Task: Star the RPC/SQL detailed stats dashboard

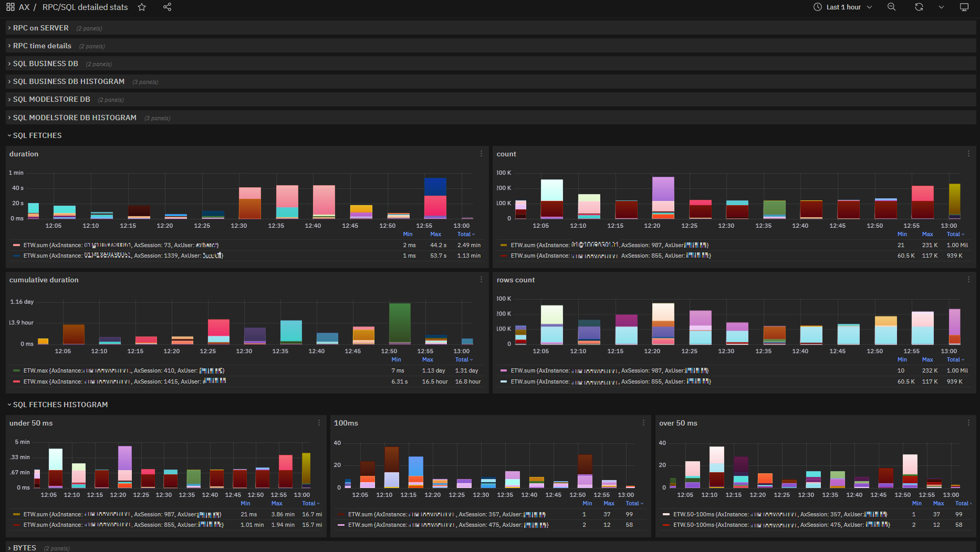Action: pos(142,7)
